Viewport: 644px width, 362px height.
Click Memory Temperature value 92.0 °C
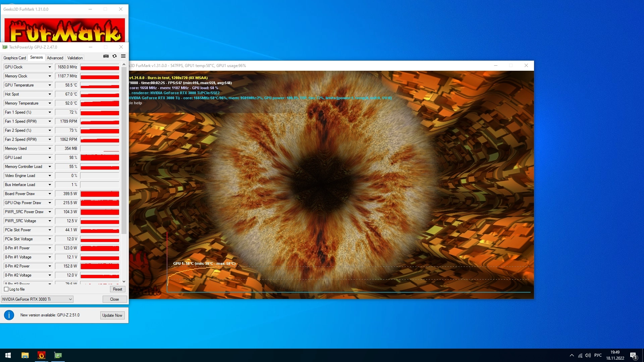point(66,103)
